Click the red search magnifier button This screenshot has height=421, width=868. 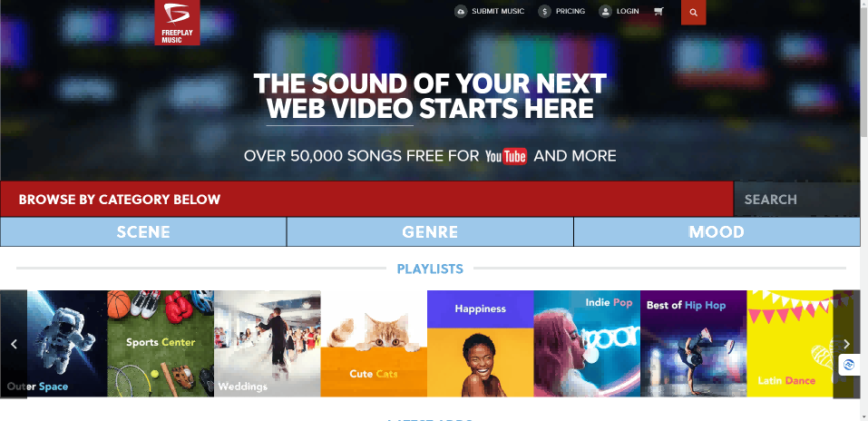pos(693,12)
